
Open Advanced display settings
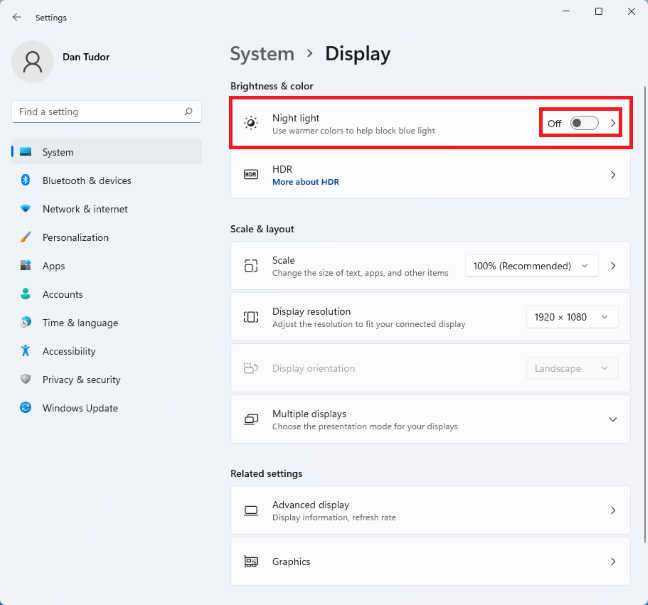pyautogui.click(x=430, y=510)
